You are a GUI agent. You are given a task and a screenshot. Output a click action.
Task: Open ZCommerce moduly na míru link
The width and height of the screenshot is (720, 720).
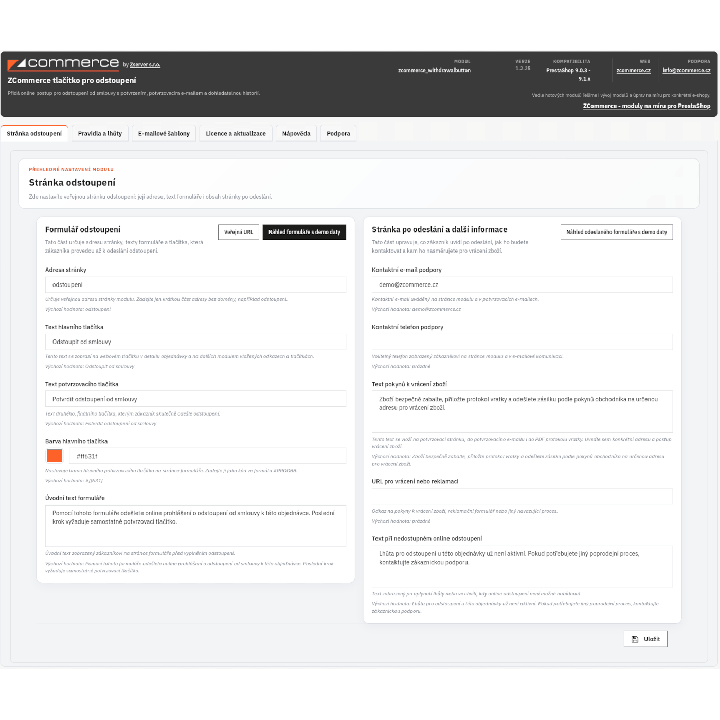(x=647, y=106)
